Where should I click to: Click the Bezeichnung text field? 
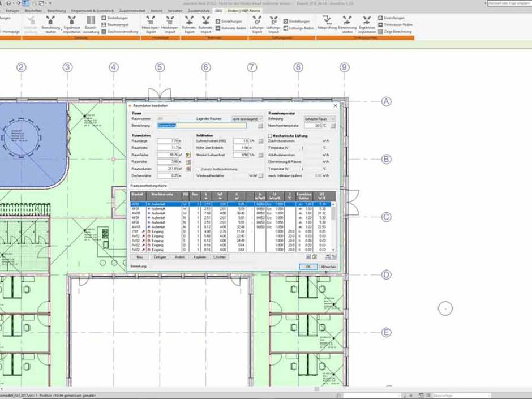(x=201, y=126)
